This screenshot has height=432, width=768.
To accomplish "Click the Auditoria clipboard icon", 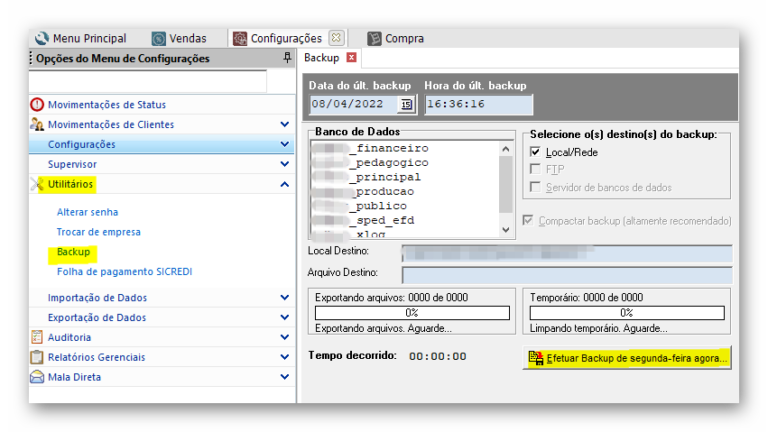I will 37,337.
